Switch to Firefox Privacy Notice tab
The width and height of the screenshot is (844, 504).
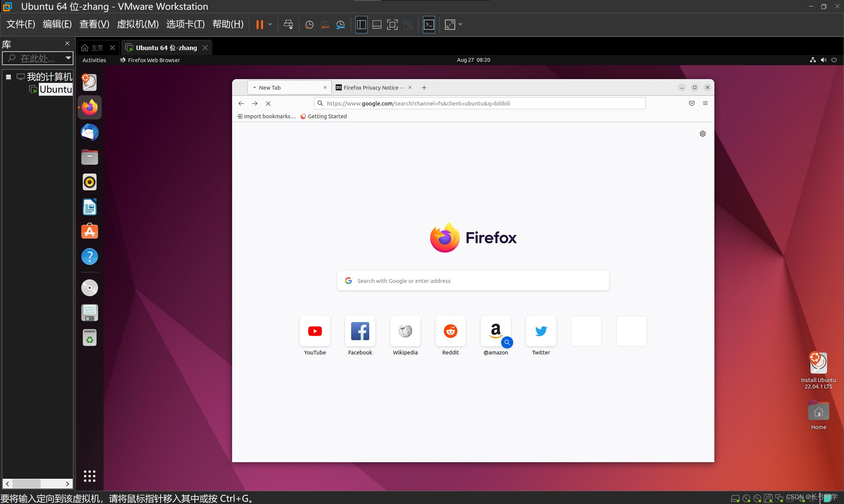pyautogui.click(x=370, y=87)
